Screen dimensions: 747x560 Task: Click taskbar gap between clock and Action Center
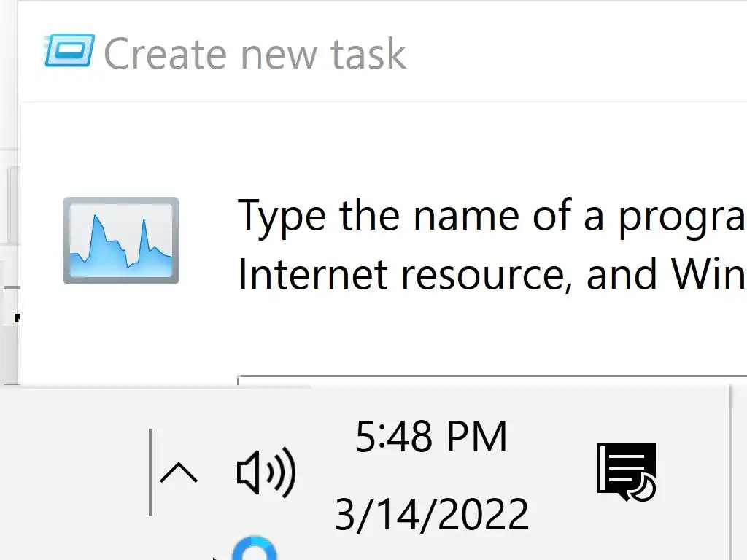[562, 472]
